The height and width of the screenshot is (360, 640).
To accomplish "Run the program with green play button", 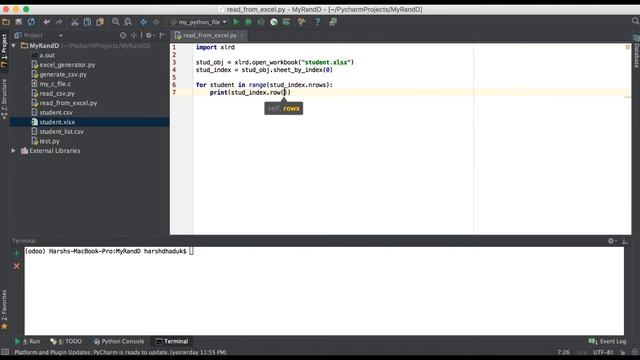I will (236, 22).
